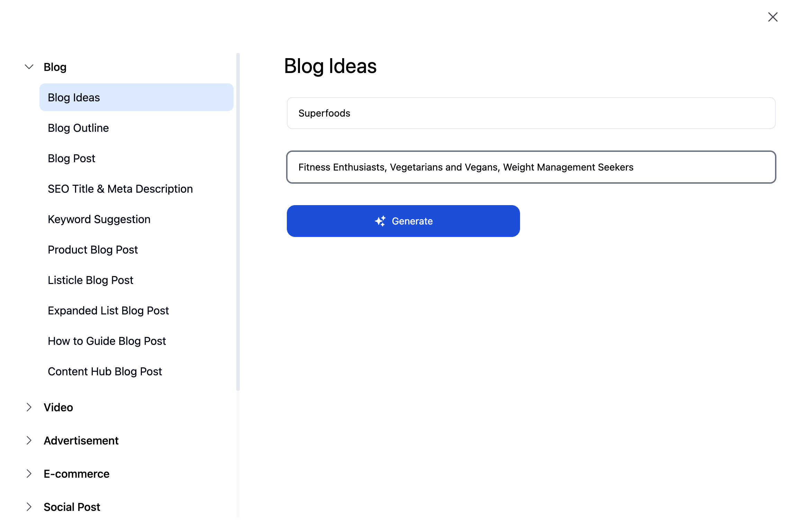Image resolution: width=793 pixels, height=532 pixels.
Task: Collapse the Blog section
Action: tap(29, 66)
